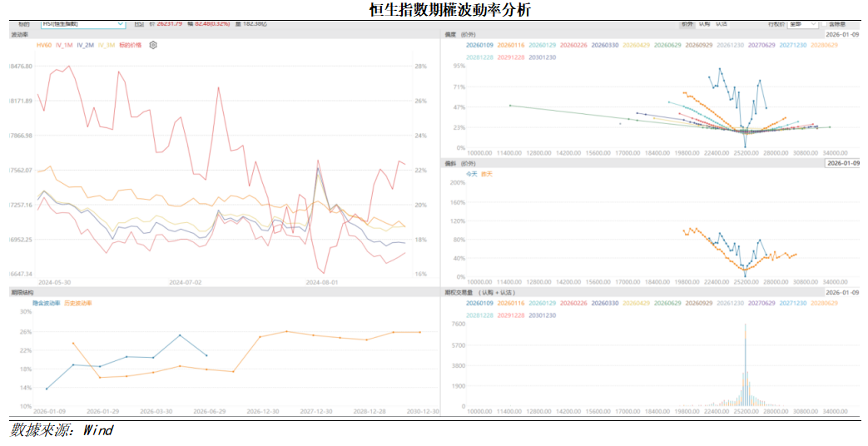The height and width of the screenshot is (446, 868).
Task: Open the HSI underlying dropdown
Action: point(83,25)
